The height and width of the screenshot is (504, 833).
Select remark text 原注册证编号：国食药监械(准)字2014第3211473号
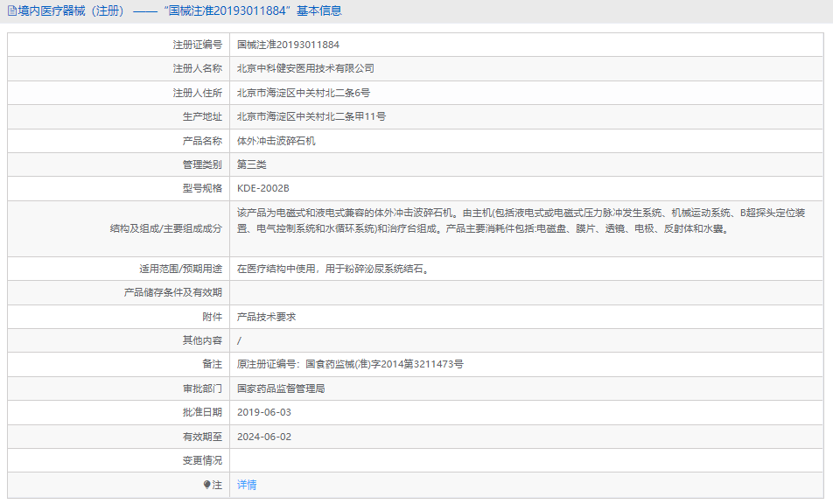coord(350,364)
